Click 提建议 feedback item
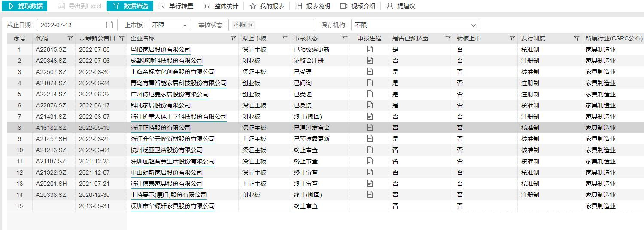This screenshot has width=644, height=230. (401, 6)
